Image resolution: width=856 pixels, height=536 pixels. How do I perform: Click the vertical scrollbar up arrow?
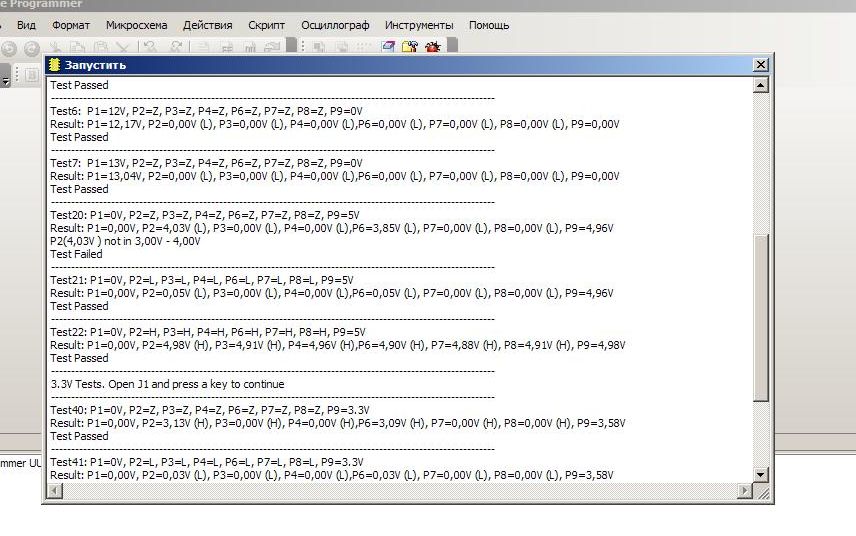[x=760, y=85]
